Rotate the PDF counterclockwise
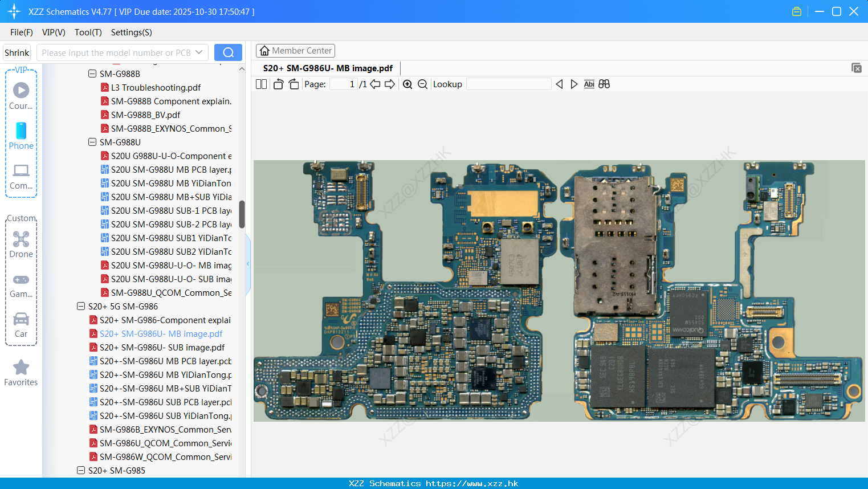The width and height of the screenshot is (868, 489). point(278,84)
